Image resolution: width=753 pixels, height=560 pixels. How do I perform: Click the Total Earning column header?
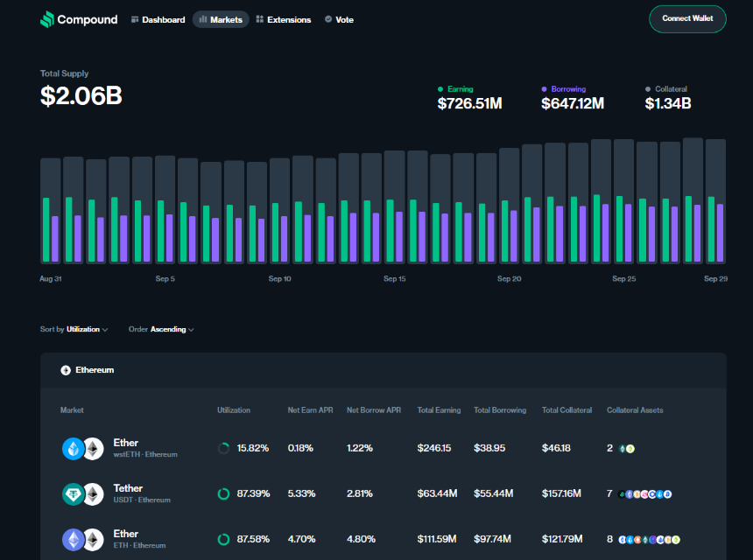point(439,410)
